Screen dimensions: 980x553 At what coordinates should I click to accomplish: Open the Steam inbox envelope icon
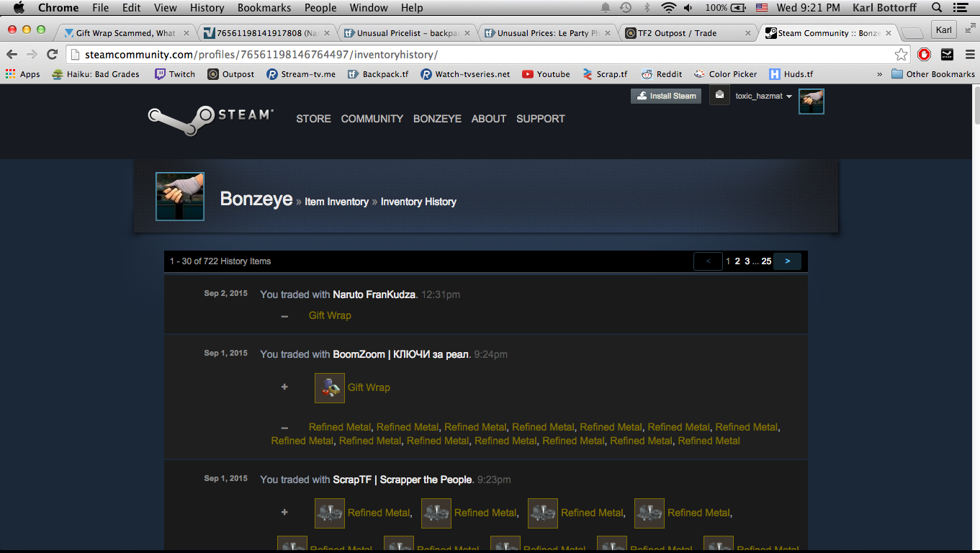719,95
